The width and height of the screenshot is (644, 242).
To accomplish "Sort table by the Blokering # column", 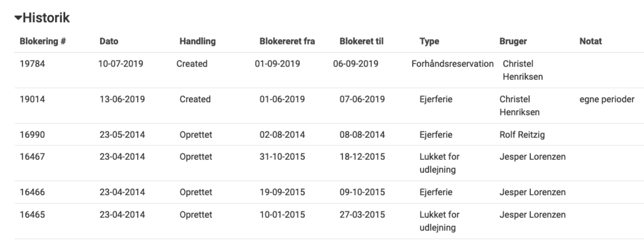I will coord(43,41).
